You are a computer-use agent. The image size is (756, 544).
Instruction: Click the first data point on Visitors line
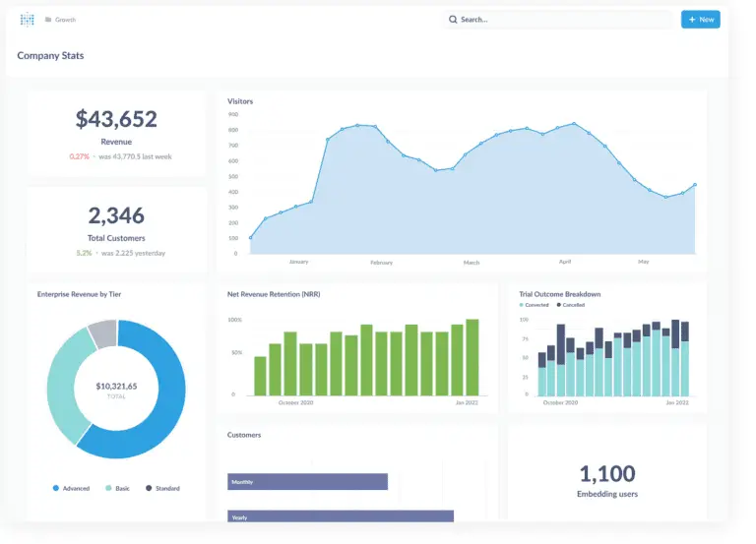[x=251, y=237]
